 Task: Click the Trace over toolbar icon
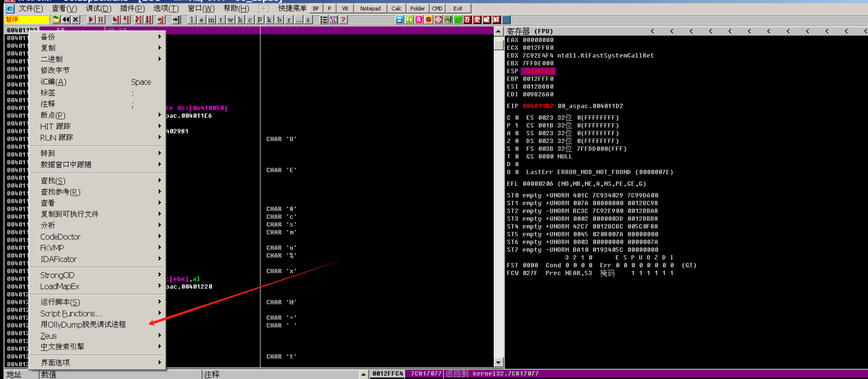point(148,19)
